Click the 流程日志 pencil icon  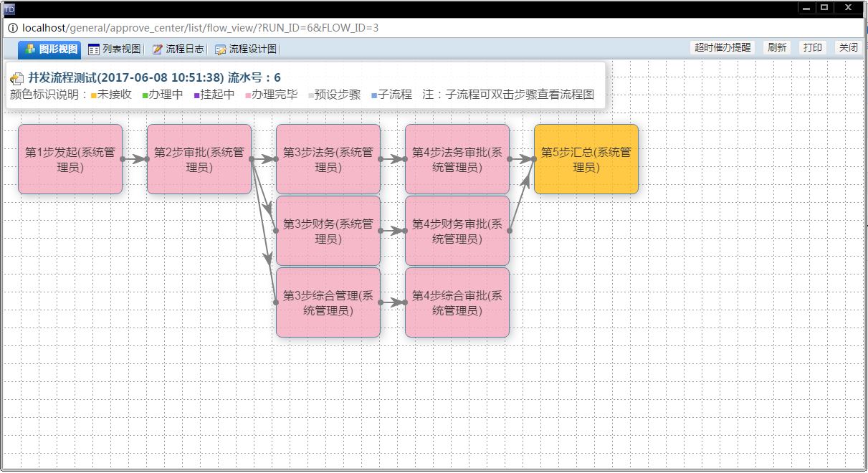tap(158, 49)
